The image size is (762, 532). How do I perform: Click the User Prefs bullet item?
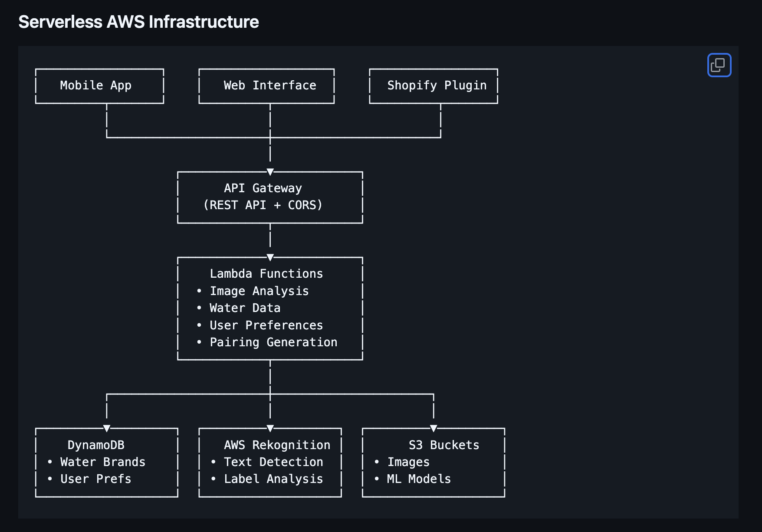95,479
